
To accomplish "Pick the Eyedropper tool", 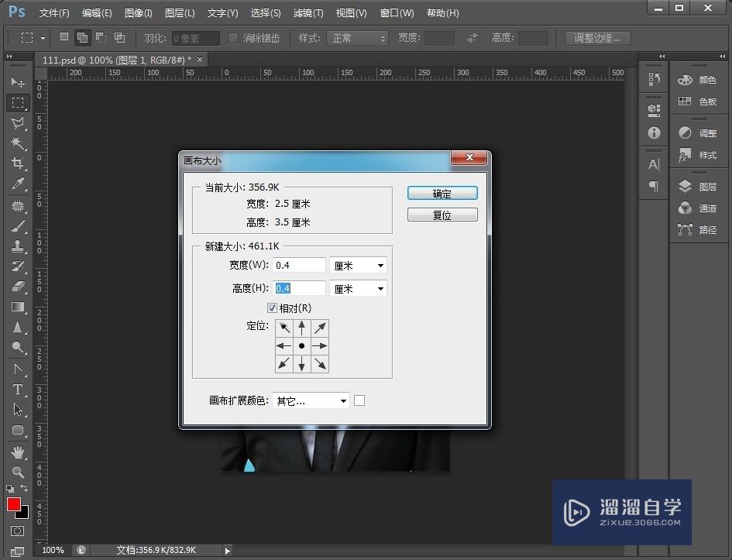I will pyautogui.click(x=18, y=184).
